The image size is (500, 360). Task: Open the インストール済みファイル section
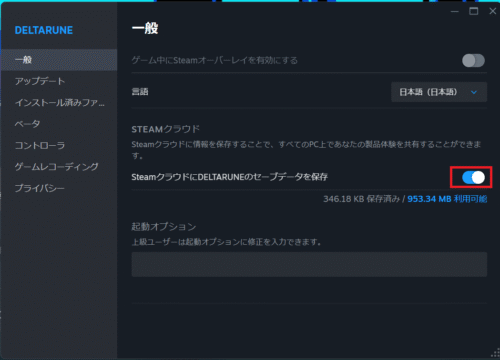[x=59, y=103]
